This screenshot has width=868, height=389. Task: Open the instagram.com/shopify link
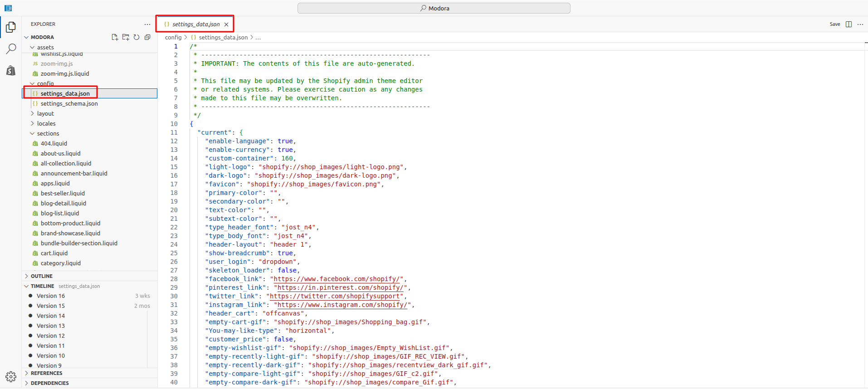(342, 305)
